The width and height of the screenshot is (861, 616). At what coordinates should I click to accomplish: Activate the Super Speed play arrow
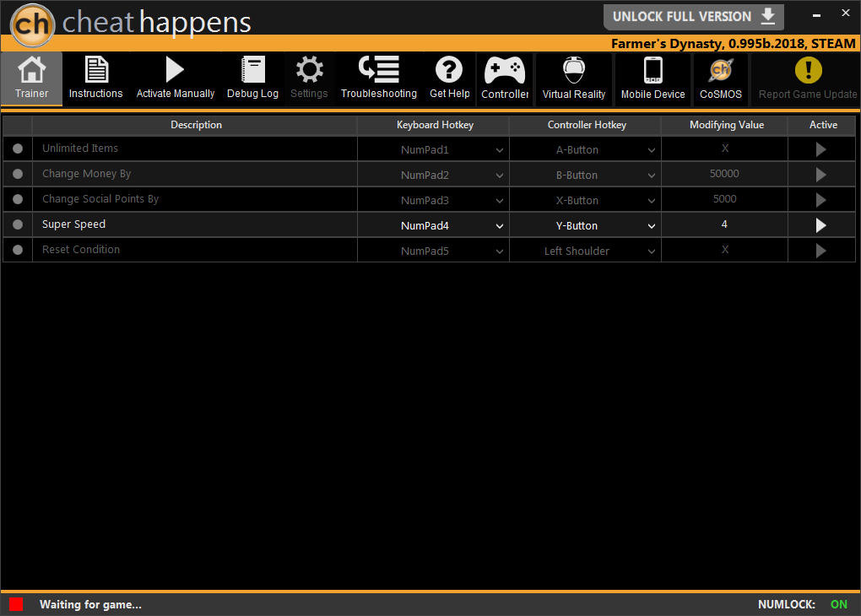click(x=821, y=225)
